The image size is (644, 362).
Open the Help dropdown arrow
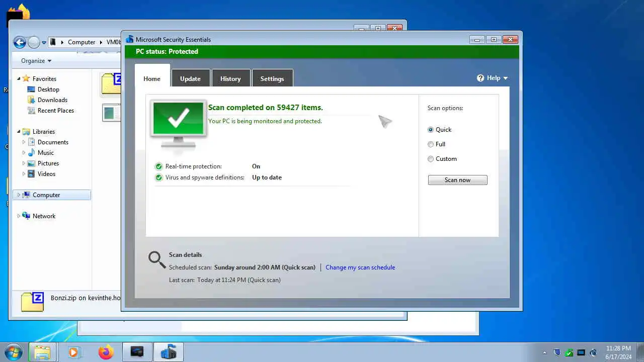[x=506, y=78]
